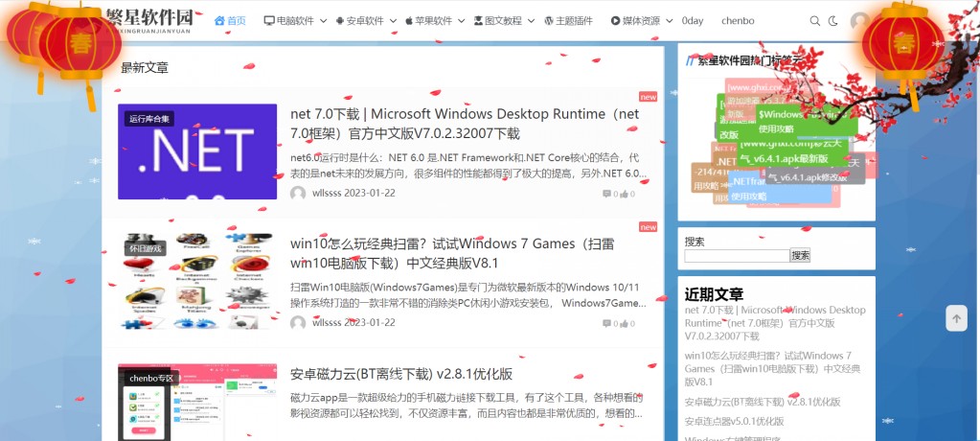Click the green $Windows 使用攻略 tag

pos(807,122)
